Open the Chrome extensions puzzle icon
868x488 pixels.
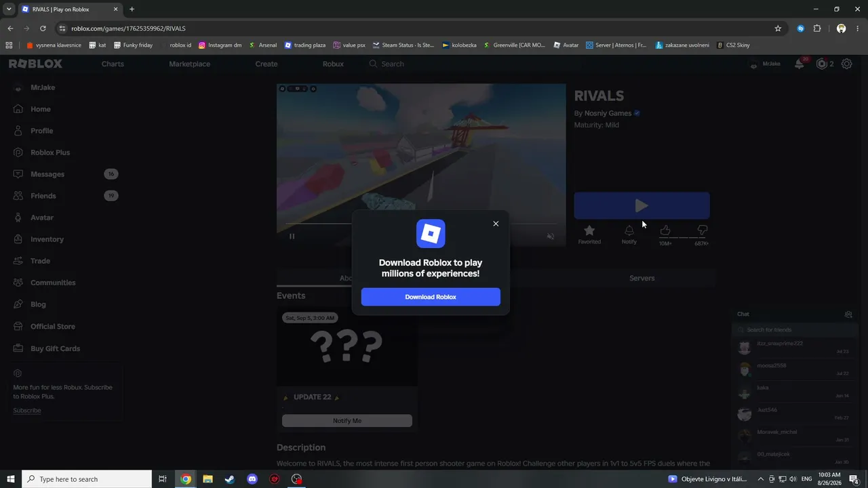pos(817,28)
